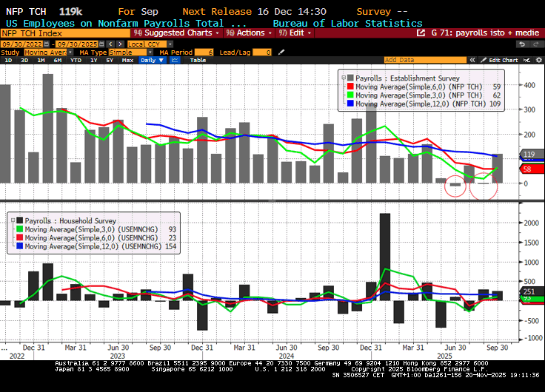Viewport: 545px width, 392px height.
Task: Toggle Household Survey legend collapse box
Action: click(13, 220)
